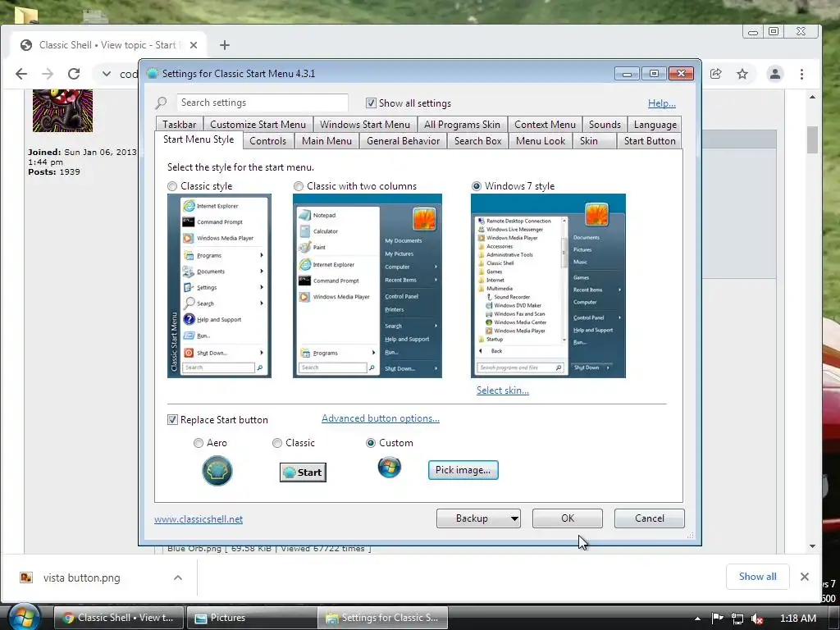Click the vista button.png file icon in downloads bar
This screenshot has width=840, height=630.
tap(25, 577)
